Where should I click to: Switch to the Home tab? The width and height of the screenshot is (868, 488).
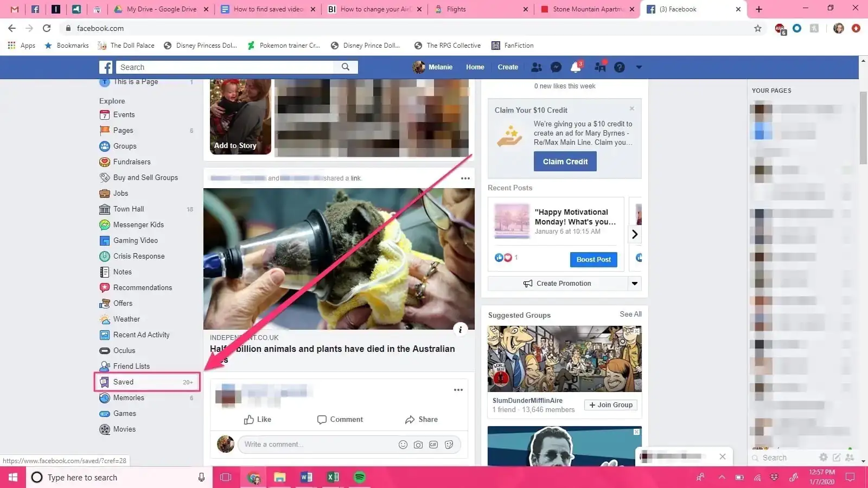point(475,67)
